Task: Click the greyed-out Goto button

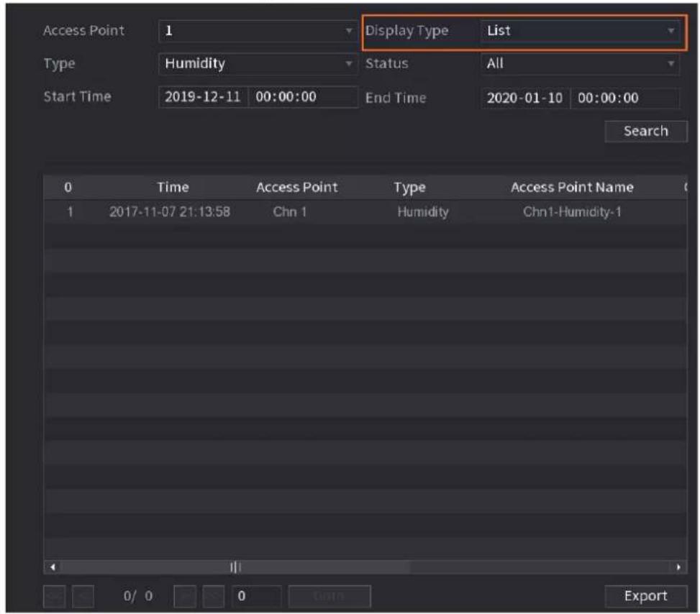Action: [329, 596]
